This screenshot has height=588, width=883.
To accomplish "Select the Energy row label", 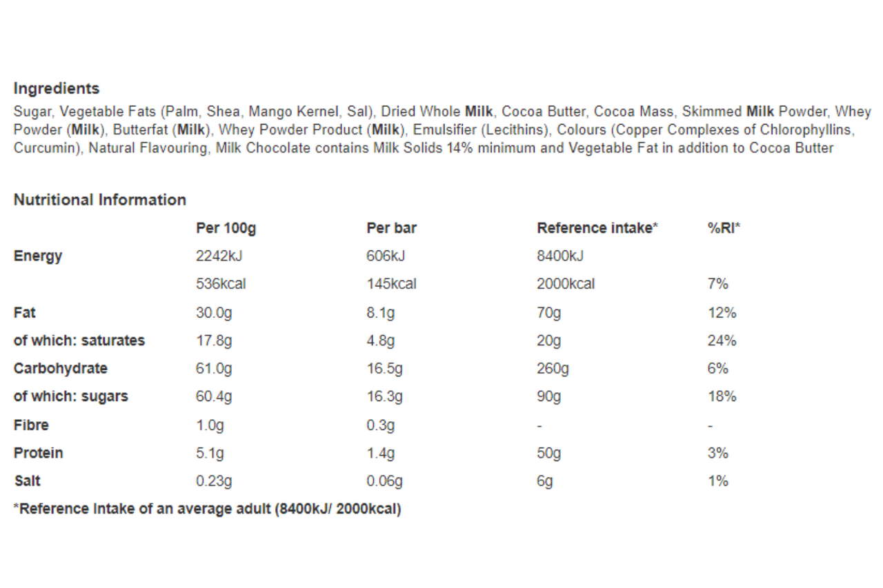I will click(38, 256).
